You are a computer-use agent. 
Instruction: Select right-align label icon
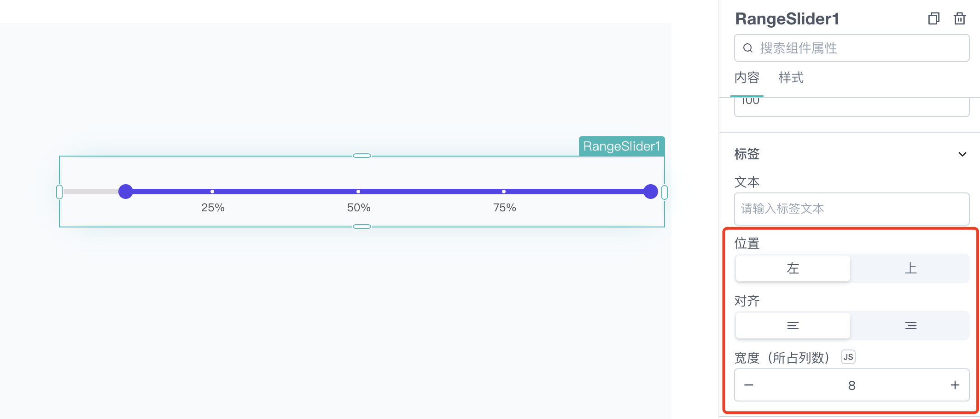(910, 326)
